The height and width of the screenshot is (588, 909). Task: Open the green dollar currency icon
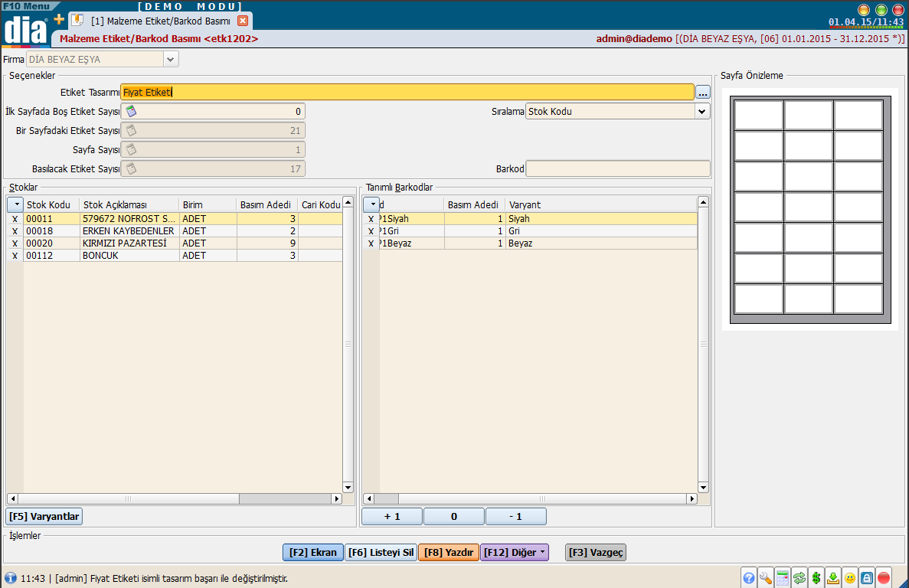click(x=816, y=577)
